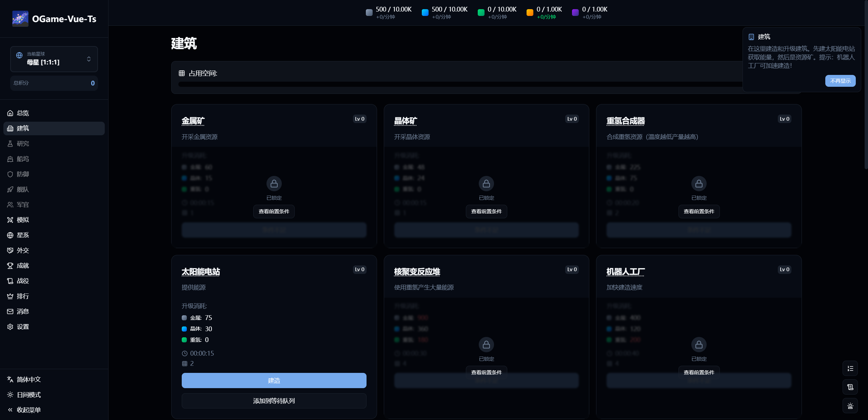Click the purple dark matter resource icon
Image resolution: width=868 pixels, height=420 pixels.
click(x=575, y=13)
